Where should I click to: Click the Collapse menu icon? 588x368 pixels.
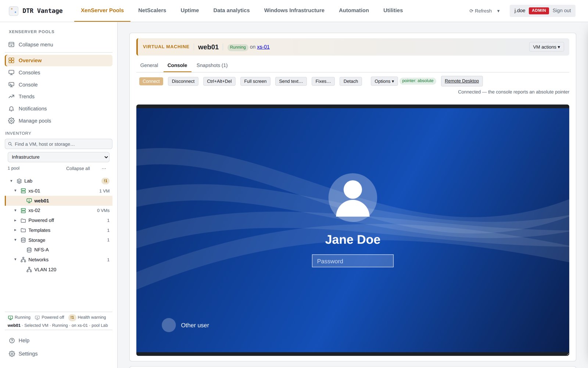pos(11,45)
